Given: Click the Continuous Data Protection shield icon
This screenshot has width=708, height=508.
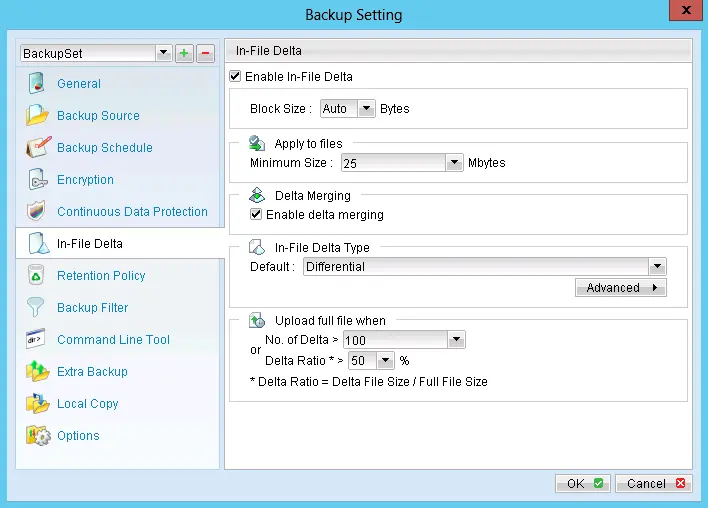Looking at the screenshot, I should 36,211.
